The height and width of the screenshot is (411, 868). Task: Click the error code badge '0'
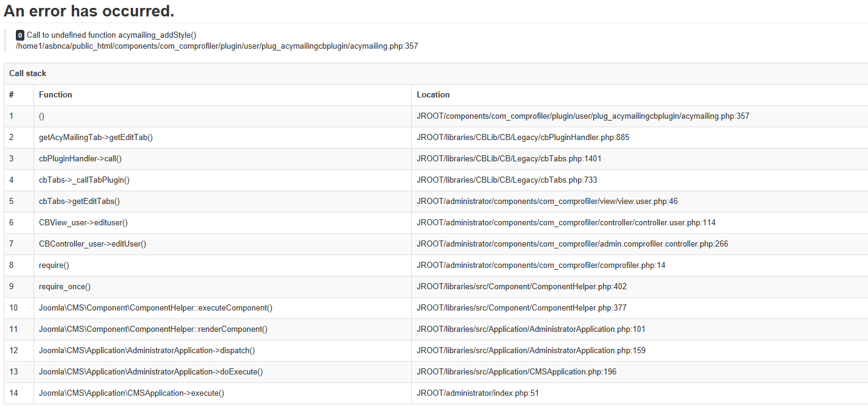[x=20, y=35]
